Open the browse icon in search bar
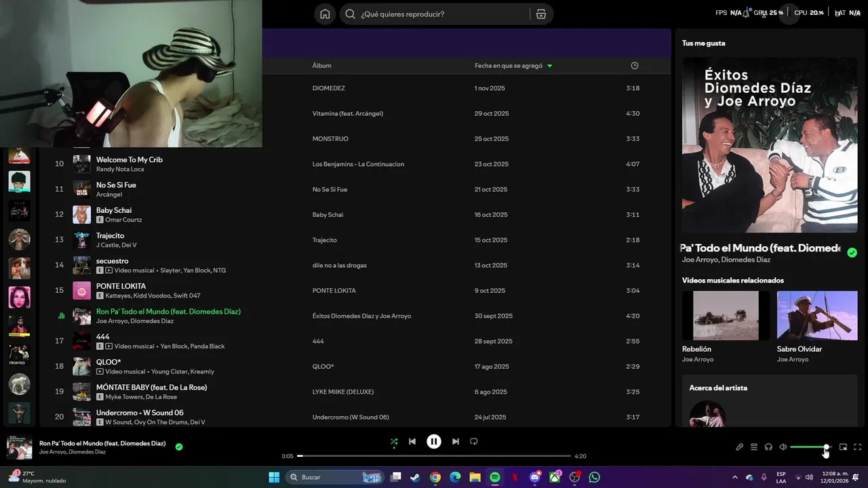 pyautogui.click(x=540, y=14)
